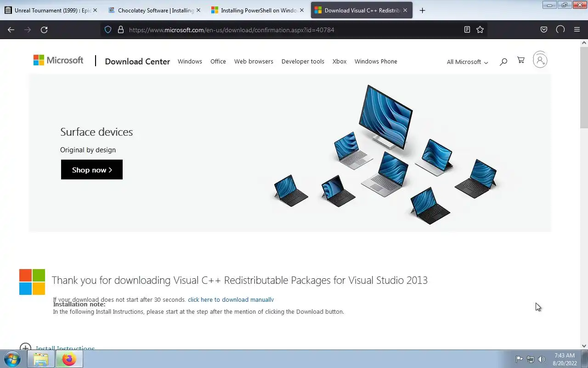Open the Save to Pocket button
This screenshot has height=368, width=588.
[x=544, y=29]
